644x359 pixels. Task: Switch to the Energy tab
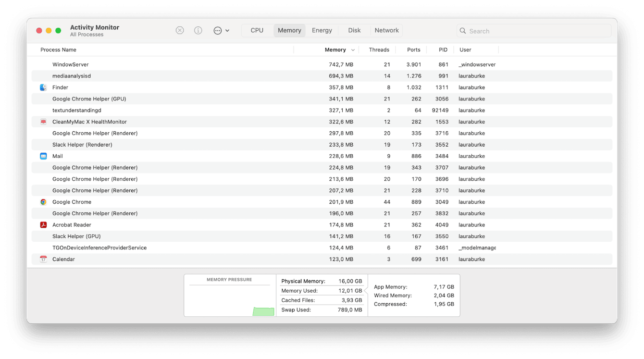tap(322, 30)
